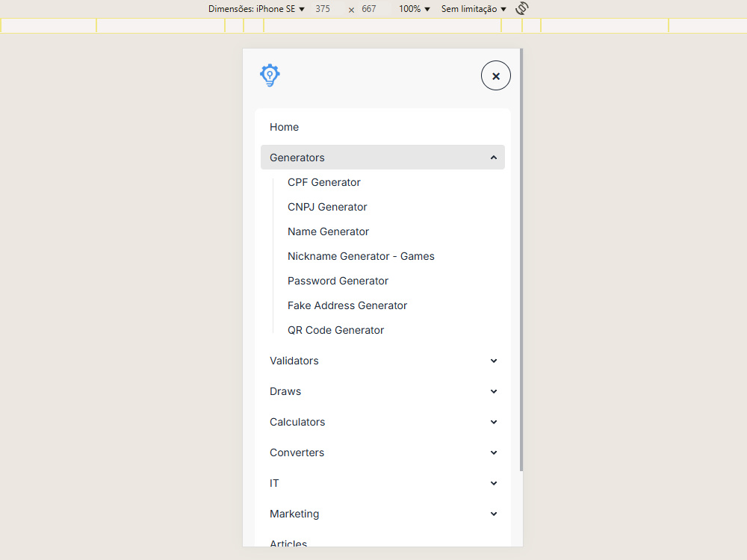
Task: Expand the Converters section
Action: (x=382, y=453)
